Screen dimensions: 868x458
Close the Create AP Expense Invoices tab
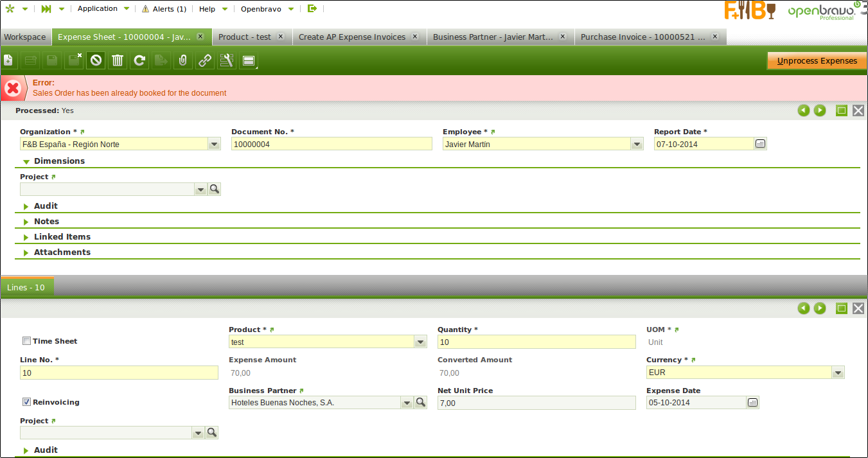coord(415,37)
